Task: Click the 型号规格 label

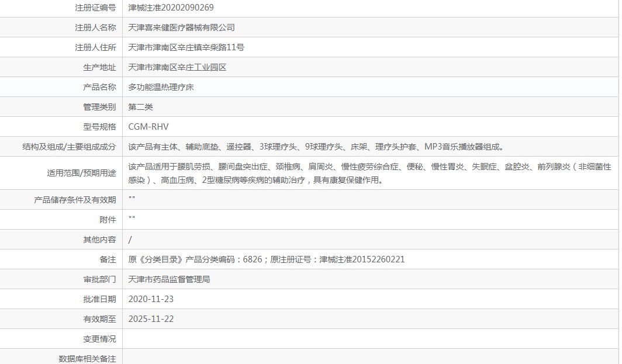Action: click(99, 126)
